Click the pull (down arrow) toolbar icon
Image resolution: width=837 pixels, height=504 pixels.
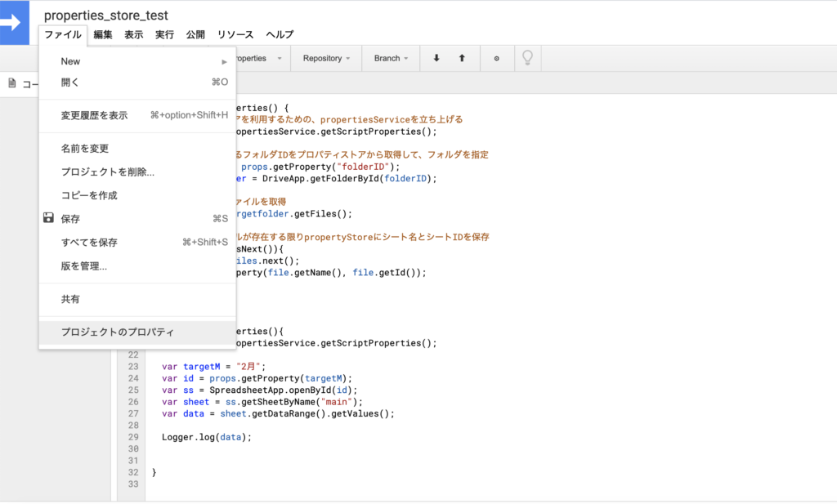tap(436, 58)
